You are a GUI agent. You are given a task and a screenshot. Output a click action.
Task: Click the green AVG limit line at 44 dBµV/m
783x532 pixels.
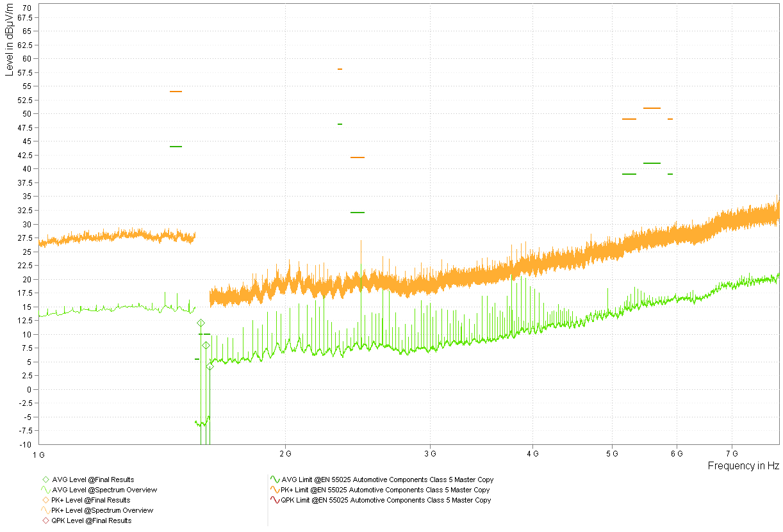click(x=176, y=147)
